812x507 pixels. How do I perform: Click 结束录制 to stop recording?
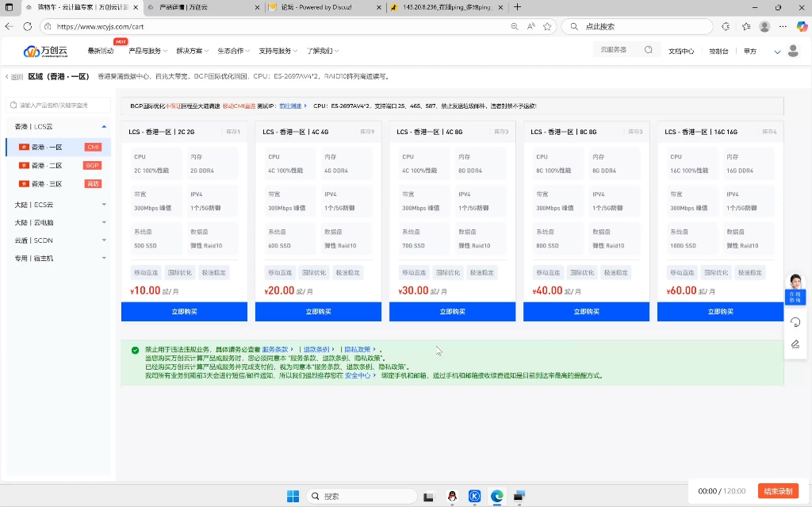[x=778, y=491]
